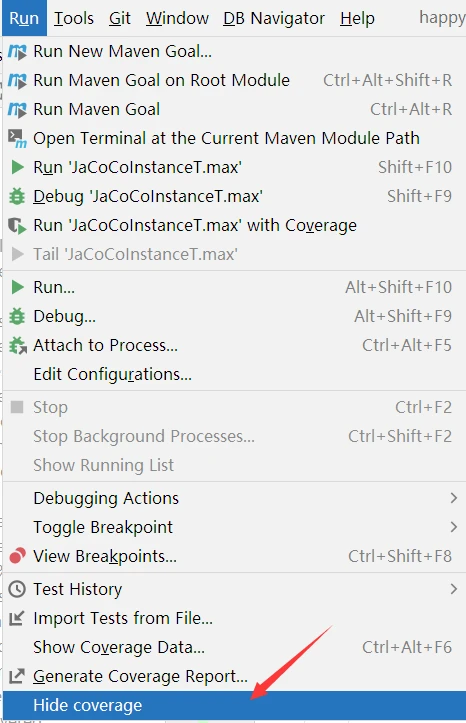The image size is (466, 723).
Task: Open the Git menu
Action: tap(120, 18)
